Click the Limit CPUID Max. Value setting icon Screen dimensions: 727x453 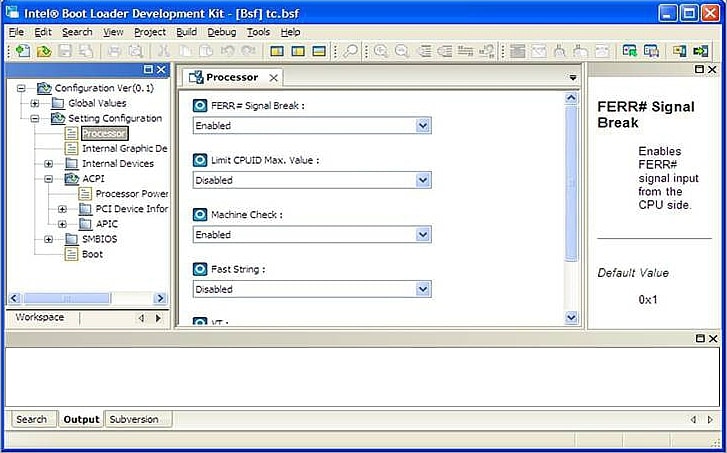click(200, 160)
